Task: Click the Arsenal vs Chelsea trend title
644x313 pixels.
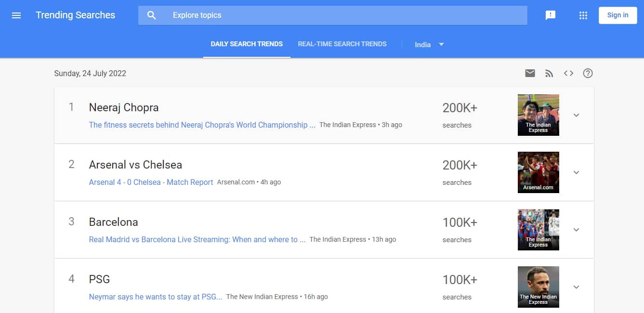Action: (x=135, y=165)
